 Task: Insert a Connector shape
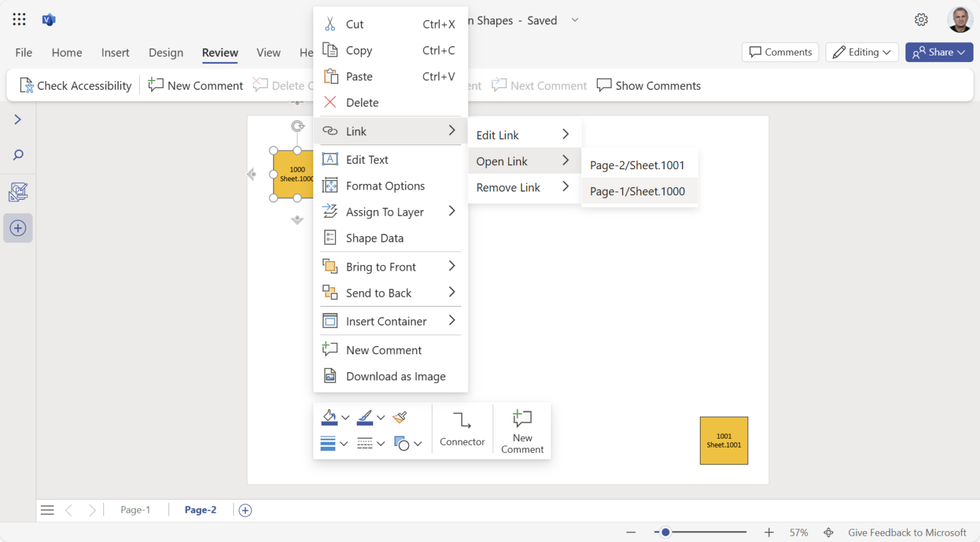click(462, 429)
